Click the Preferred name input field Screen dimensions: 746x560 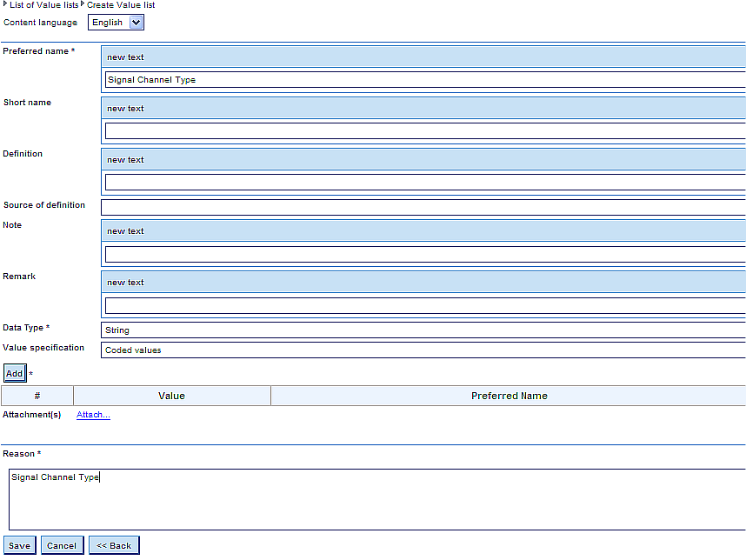pyautogui.click(x=424, y=80)
